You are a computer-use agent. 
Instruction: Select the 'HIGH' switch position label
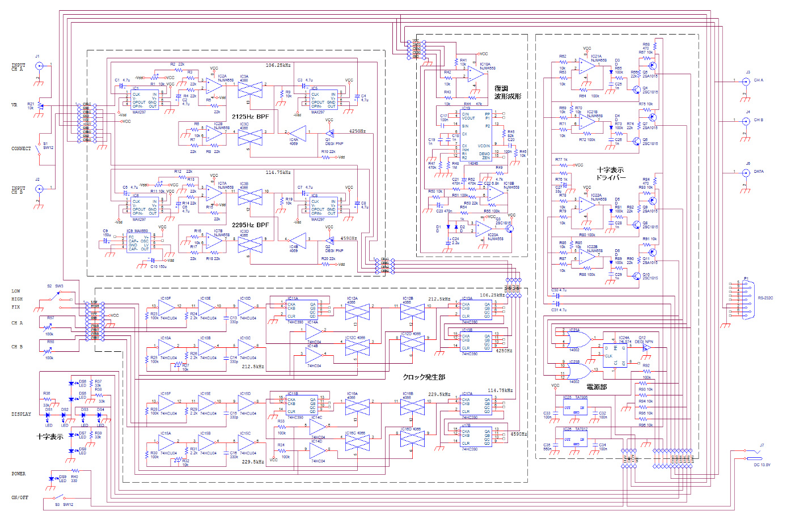click(x=18, y=299)
